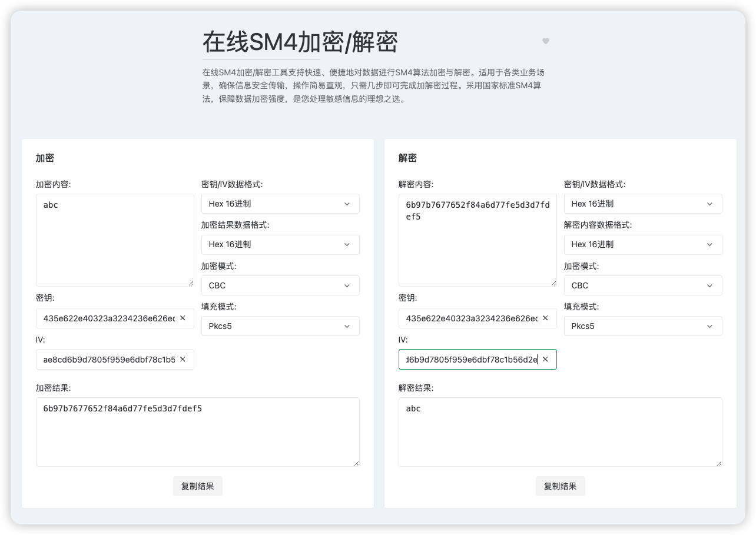Open decryption 填充模式 Pkcs5 dropdown
The image size is (756, 535).
click(x=643, y=326)
